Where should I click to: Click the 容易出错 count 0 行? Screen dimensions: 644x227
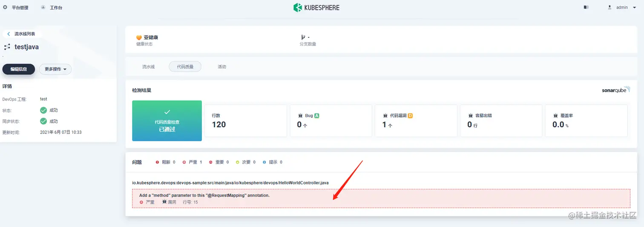tap(472, 125)
